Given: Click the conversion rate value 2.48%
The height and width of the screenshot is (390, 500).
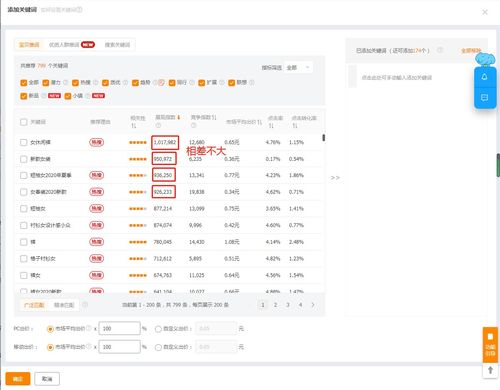Looking at the screenshot, I should 296,242.
